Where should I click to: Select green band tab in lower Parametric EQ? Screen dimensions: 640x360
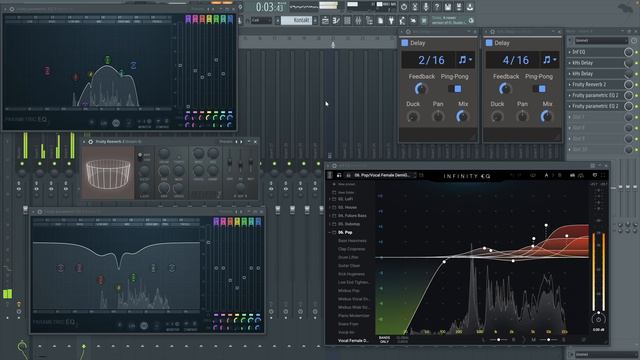coord(244,222)
